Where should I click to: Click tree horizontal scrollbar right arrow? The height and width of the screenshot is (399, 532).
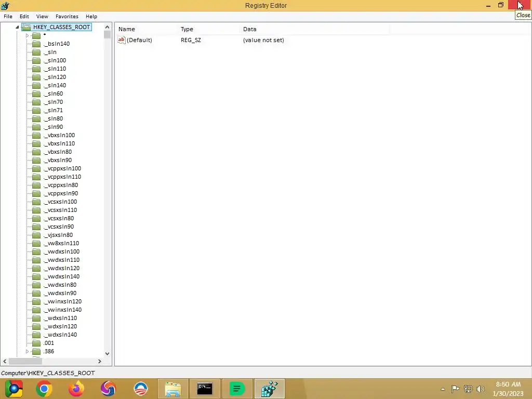click(99, 362)
